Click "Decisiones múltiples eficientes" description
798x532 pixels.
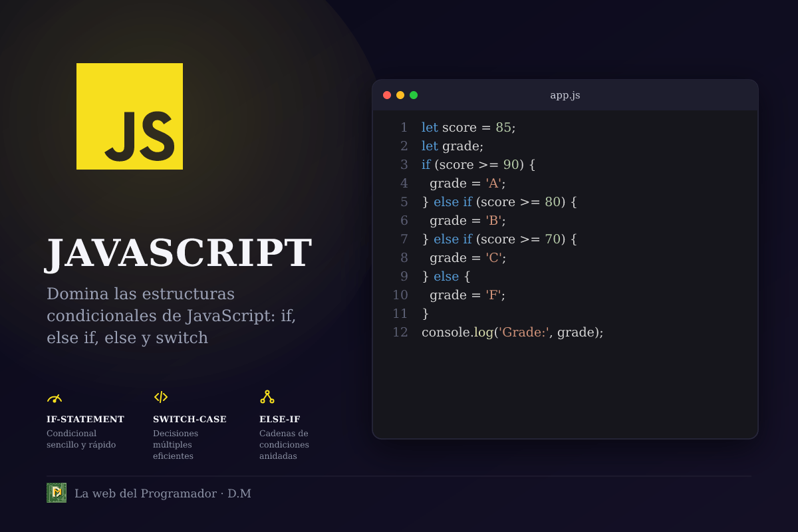pyautogui.click(x=176, y=445)
